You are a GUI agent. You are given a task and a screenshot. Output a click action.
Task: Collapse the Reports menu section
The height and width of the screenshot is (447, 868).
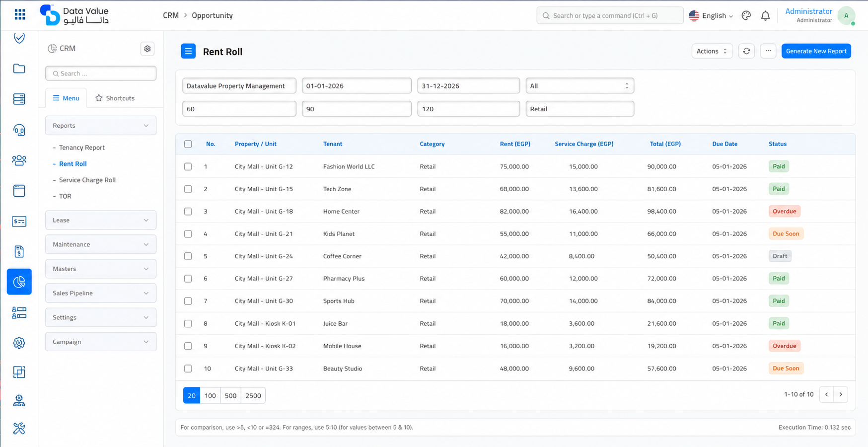coord(101,126)
